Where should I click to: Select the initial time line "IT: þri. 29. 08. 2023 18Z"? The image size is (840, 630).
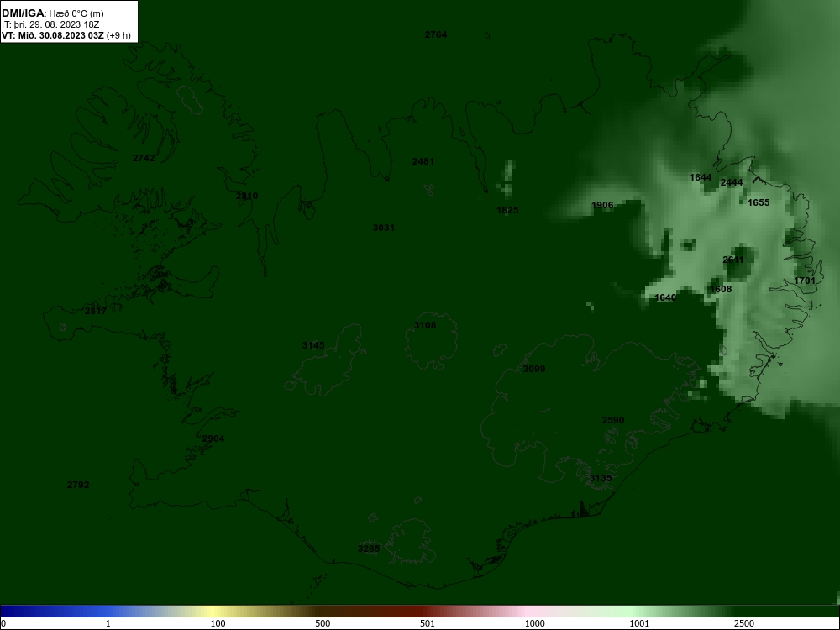click(50, 24)
